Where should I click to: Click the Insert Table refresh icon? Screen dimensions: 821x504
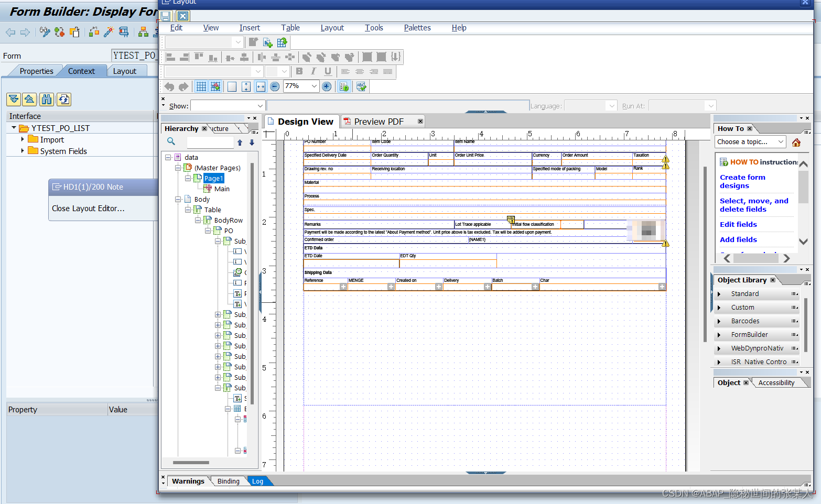pos(282,42)
